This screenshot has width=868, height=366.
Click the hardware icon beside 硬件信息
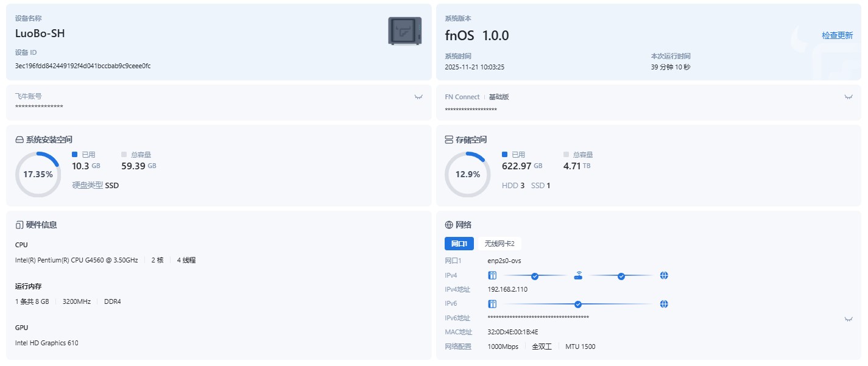[x=19, y=224]
